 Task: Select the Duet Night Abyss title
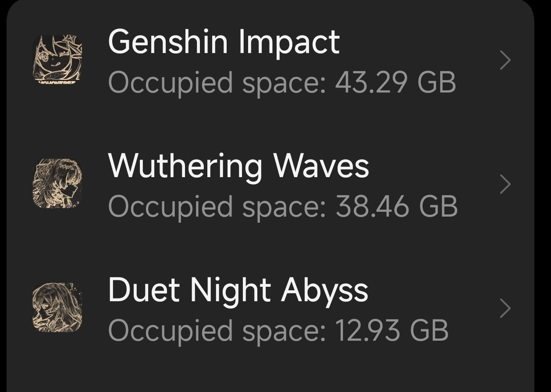point(238,290)
